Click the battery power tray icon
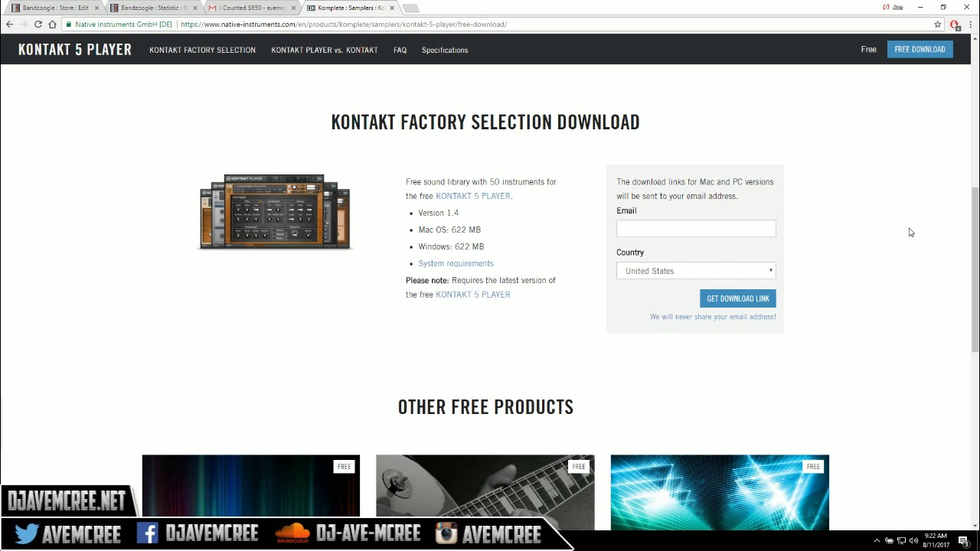This screenshot has height=551, width=980. pos(889,541)
